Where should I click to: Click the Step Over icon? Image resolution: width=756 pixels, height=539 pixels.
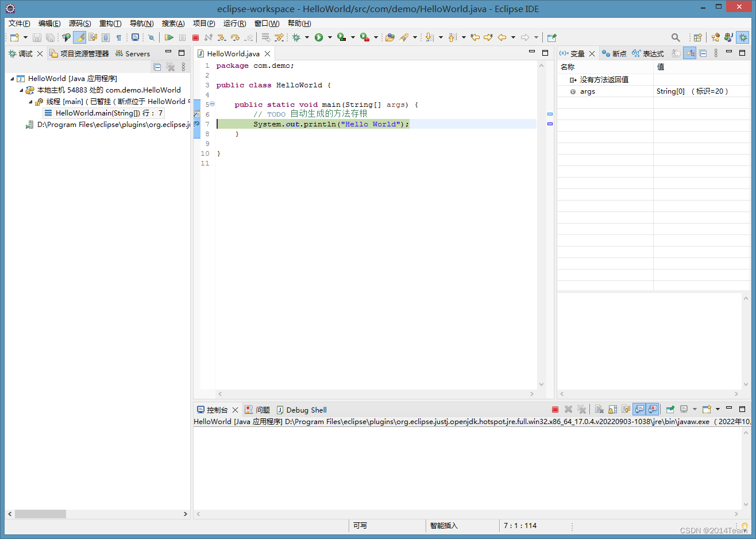tap(235, 37)
